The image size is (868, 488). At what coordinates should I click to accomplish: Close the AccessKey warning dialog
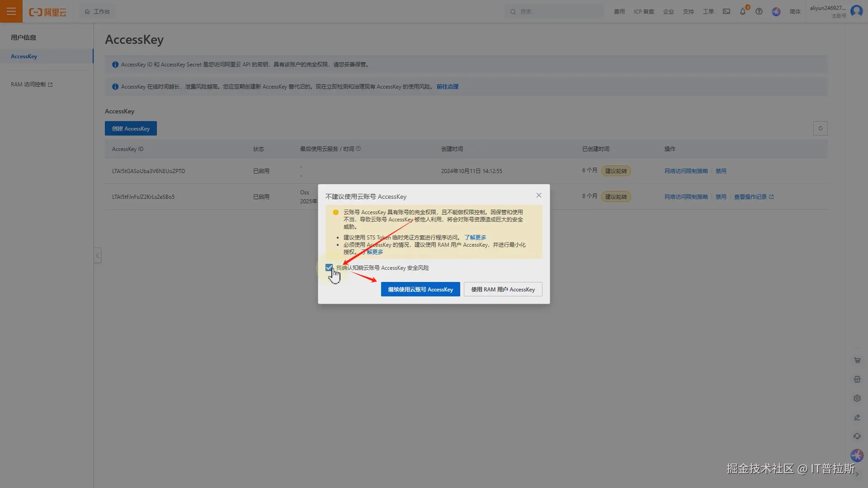pos(538,195)
